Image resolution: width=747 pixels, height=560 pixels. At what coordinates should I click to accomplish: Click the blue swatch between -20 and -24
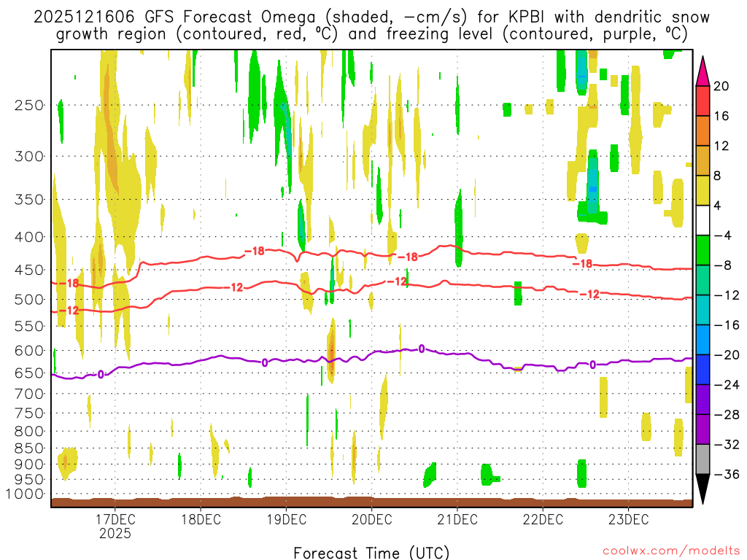pyautogui.click(x=703, y=370)
